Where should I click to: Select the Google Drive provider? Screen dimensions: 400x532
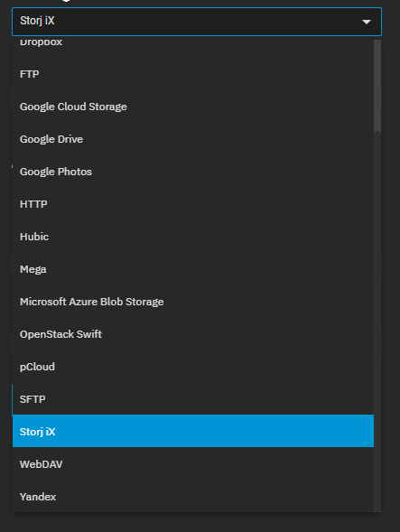(x=193, y=139)
